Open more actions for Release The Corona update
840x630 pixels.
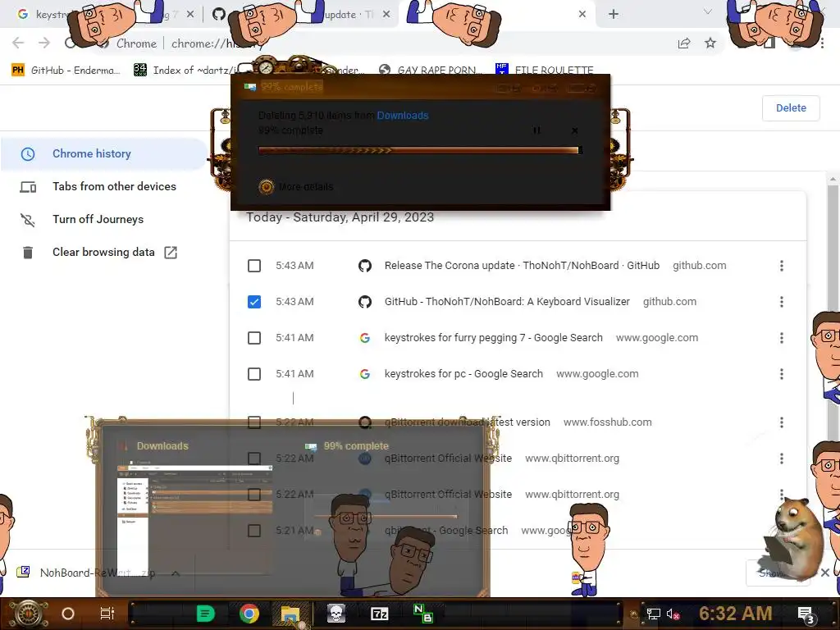click(782, 266)
